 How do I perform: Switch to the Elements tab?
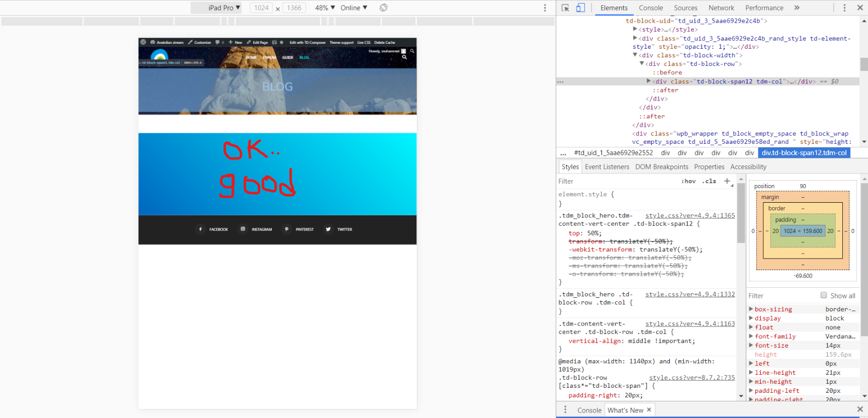[x=614, y=8]
